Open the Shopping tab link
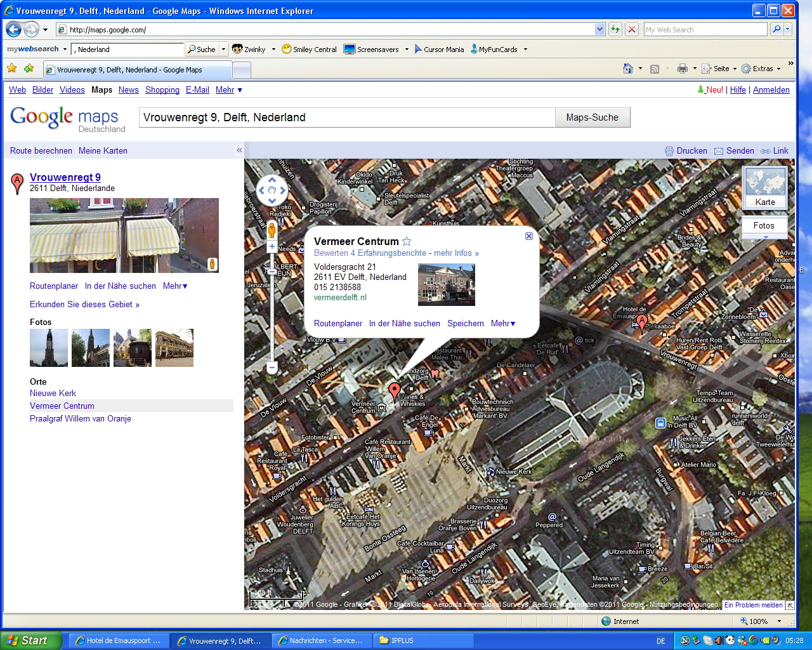This screenshot has height=650, width=812. pyautogui.click(x=162, y=90)
